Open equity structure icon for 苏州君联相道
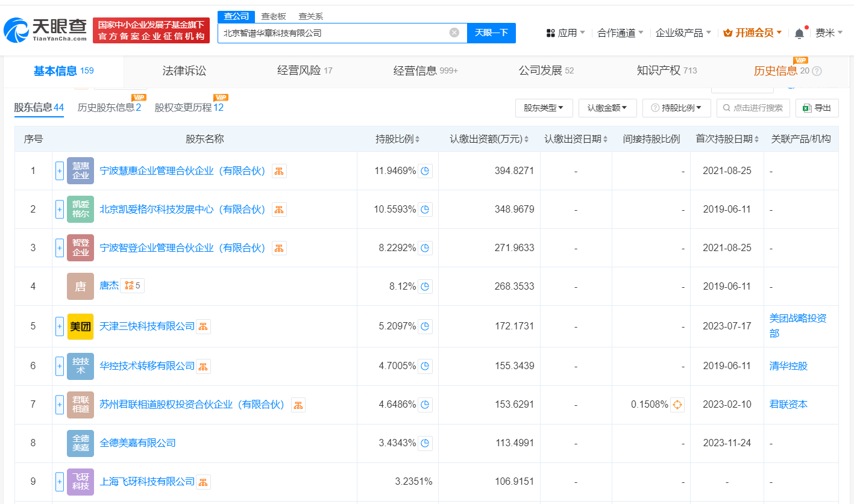 tap(298, 405)
